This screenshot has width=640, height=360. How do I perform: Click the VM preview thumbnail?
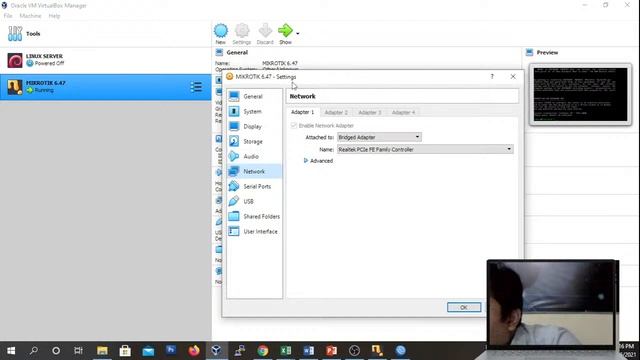[580, 94]
